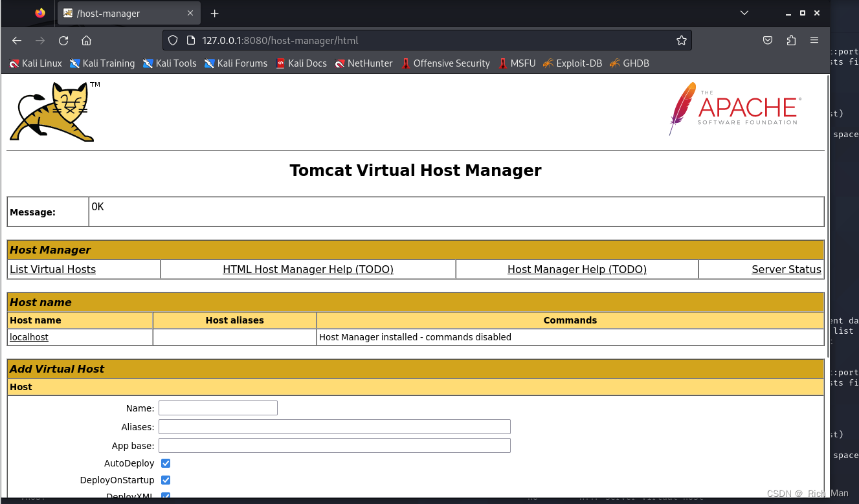Follow the Server Status link
Image resolution: width=859 pixels, height=504 pixels.
coord(786,269)
